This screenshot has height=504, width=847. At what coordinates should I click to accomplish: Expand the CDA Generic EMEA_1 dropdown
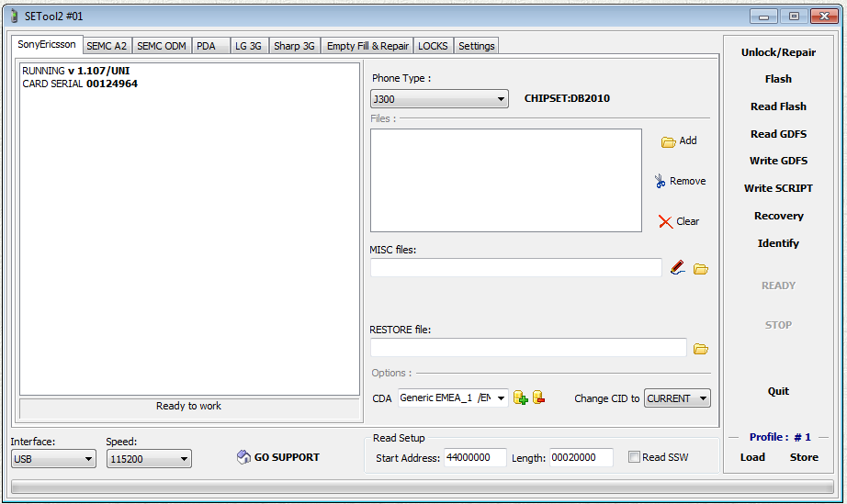[x=453, y=398]
